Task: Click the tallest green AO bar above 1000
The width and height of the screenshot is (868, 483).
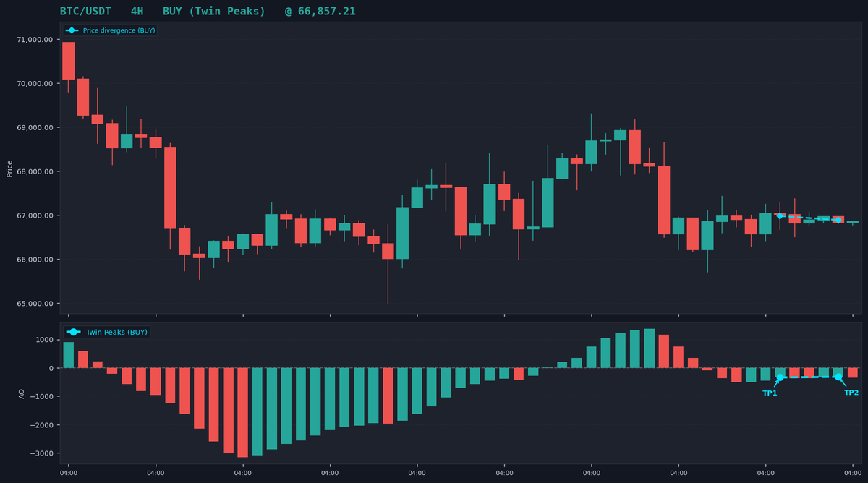Action: pyautogui.click(x=650, y=349)
